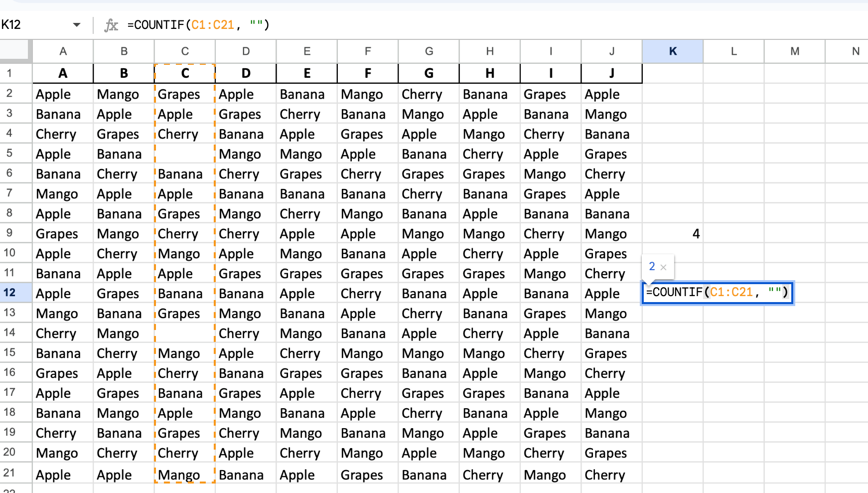Select column K header
Image resolution: width=868 pixels, height=493 pixels.
click(x=672, y=51)
